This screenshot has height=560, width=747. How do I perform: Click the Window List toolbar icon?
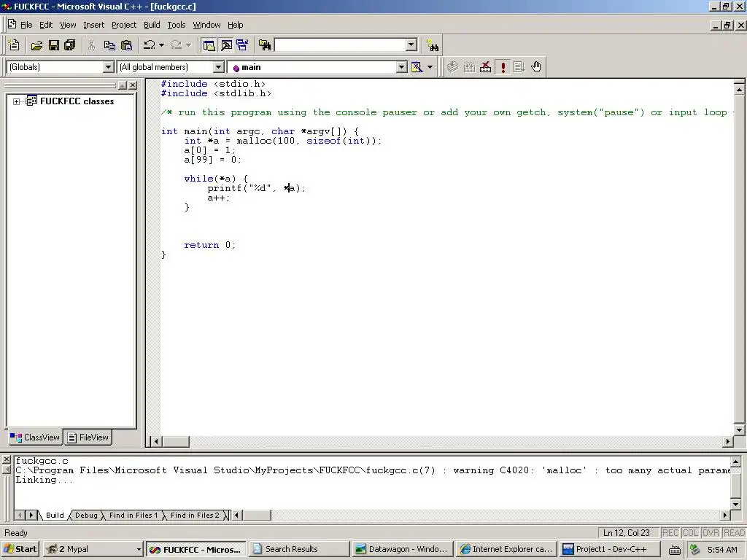pyautogui.click(x=242, y=45)
